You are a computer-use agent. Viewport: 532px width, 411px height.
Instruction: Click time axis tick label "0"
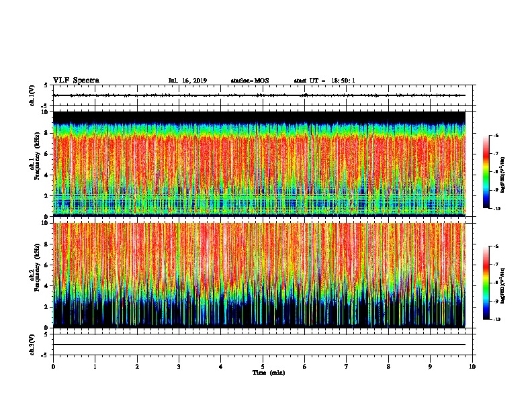pos(53,367)
